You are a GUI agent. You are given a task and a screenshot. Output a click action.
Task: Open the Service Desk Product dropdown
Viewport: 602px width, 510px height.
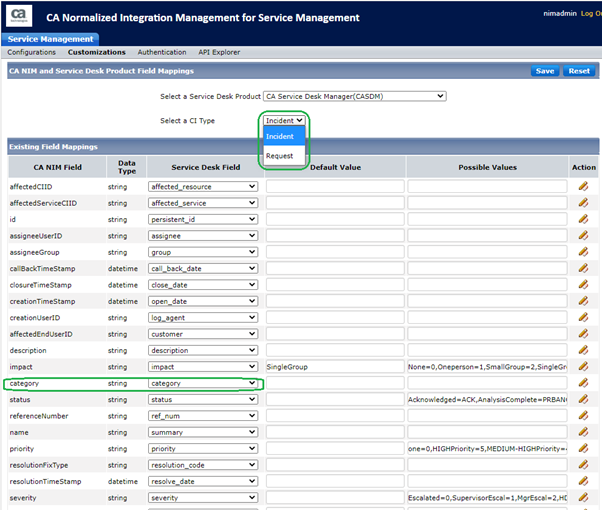coord(354,96)
